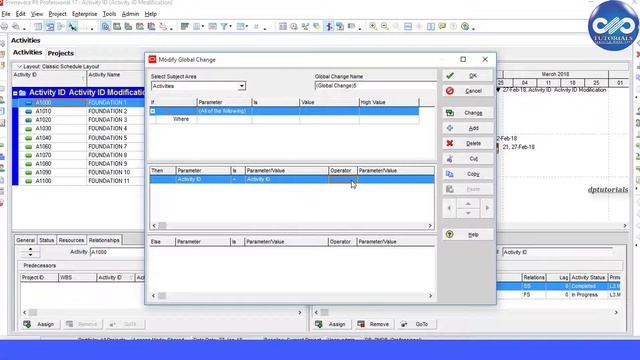640x360 pixels.
Task: Click the Zoom In toolbar icon
Action: coord(373,27)
